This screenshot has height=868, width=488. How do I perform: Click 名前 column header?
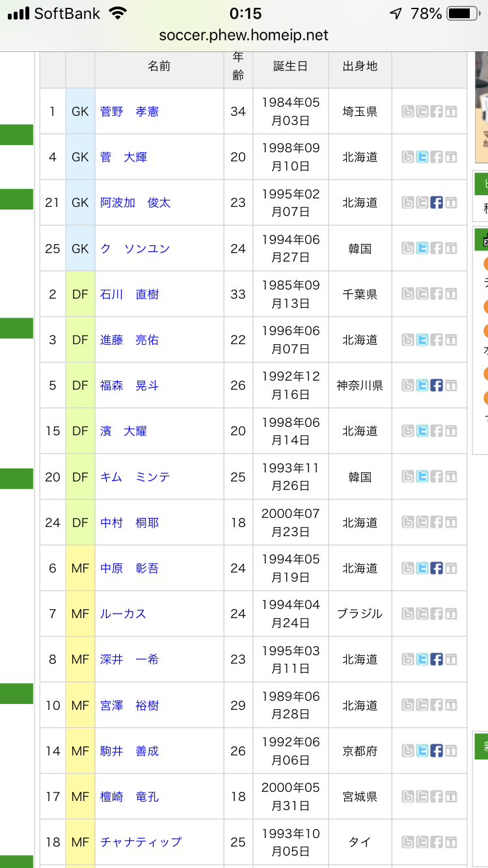click(x=159, y=66)
